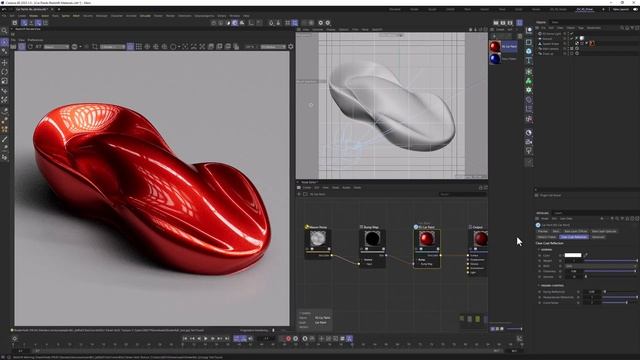Open the second dropdown in RenderView toolbar
This screenshot has height=360, width=640.
[112, 47]
